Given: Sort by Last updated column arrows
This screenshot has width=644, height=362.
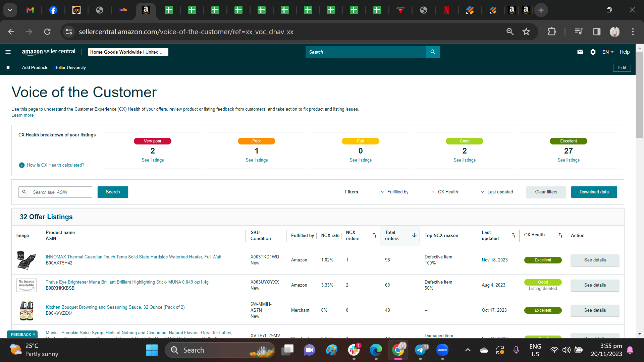Looking at the screenshot, I should coord(514,235).
